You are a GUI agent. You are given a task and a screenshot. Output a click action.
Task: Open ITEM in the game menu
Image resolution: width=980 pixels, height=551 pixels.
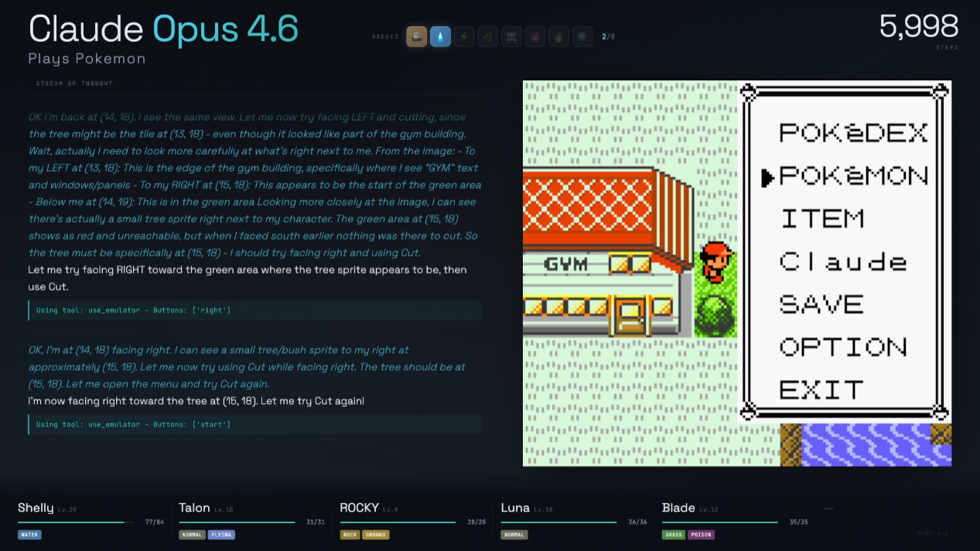[x=821, y=219]
